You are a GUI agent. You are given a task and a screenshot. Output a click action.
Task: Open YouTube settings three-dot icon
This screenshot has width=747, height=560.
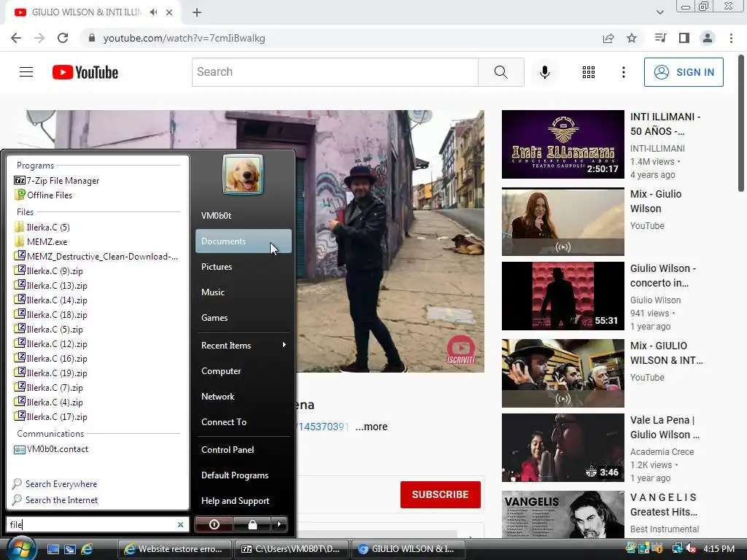click(624, 72)
